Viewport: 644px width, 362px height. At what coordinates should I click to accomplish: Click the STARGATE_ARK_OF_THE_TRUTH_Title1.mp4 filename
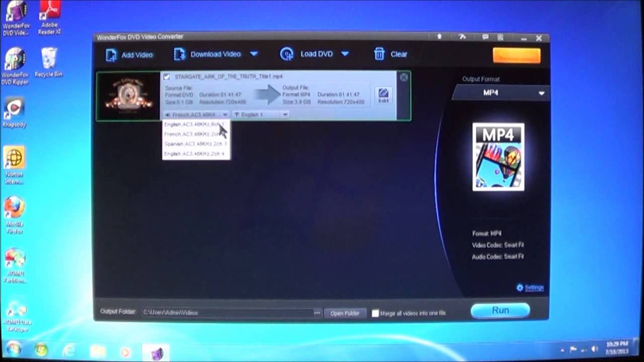pos(228,77)
